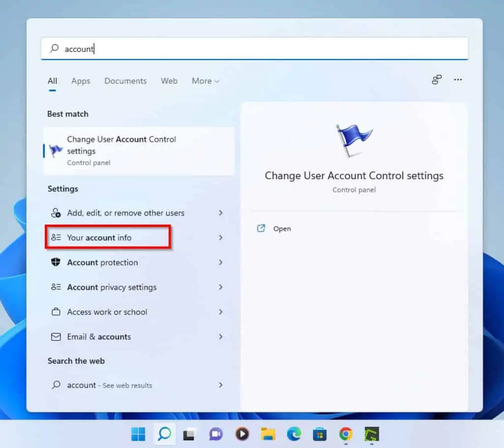Expand arrow next to Email & accounts
The width and height of the screenshot is (504, 448).
[x=220, y=337]
